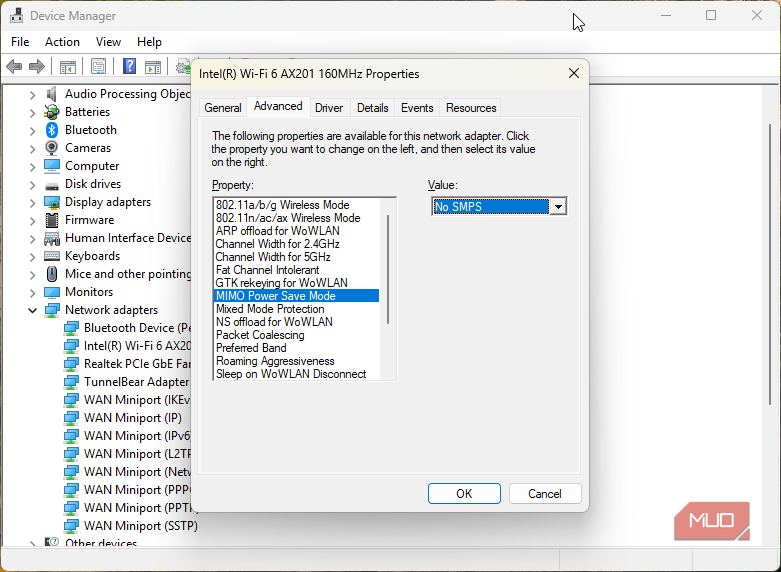Close the Intel Wi-Fi Properties dialog
Image resolution: width=781 pixels, height=572 pixels.
[x=574, y=74]
